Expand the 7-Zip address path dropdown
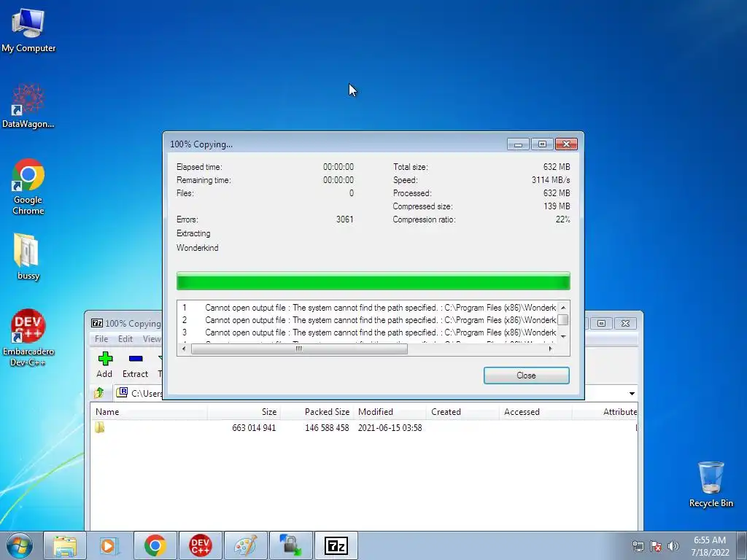The width and height of the screenshot is (747, 560). 632,393
